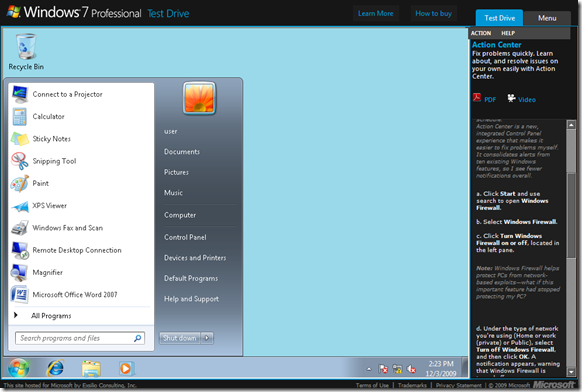This screenshot has height=392, width=582.
Task: Open Remote Desktop Connection icon
Action: [x=20, y=250]
